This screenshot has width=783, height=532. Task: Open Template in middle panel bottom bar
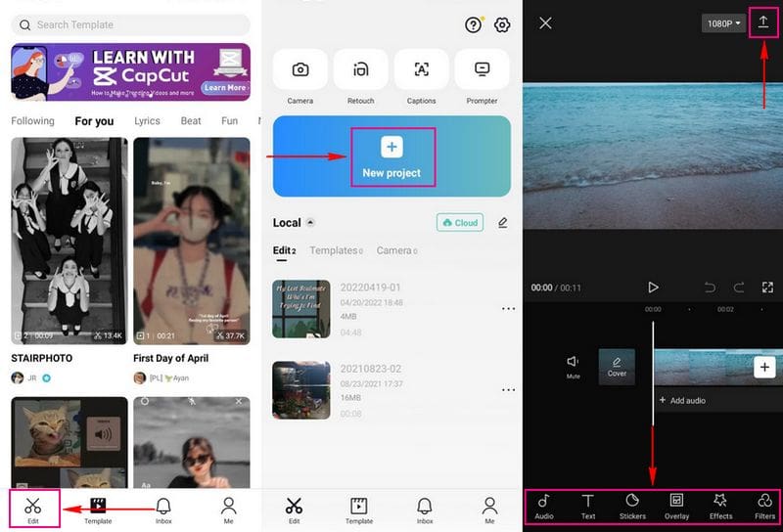359,510
